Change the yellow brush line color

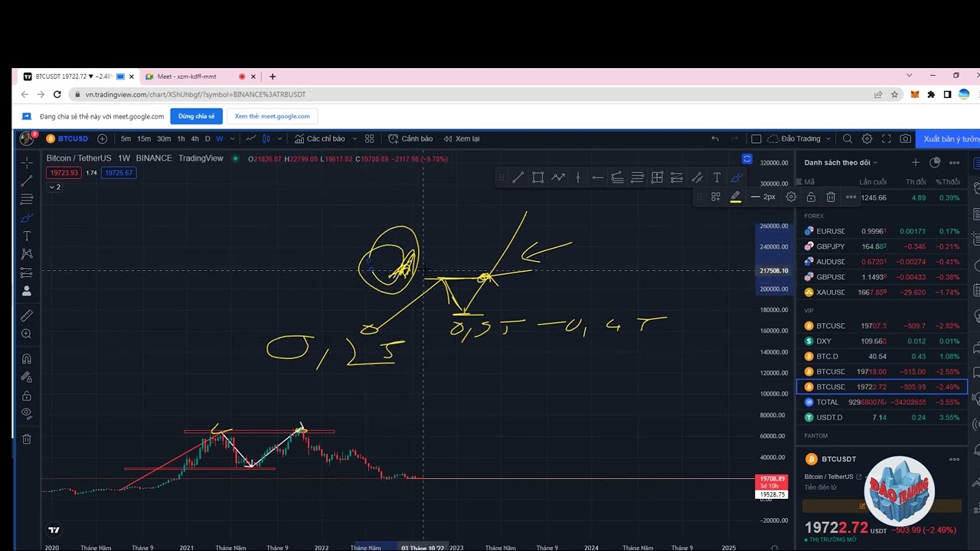tap(736, 197)
